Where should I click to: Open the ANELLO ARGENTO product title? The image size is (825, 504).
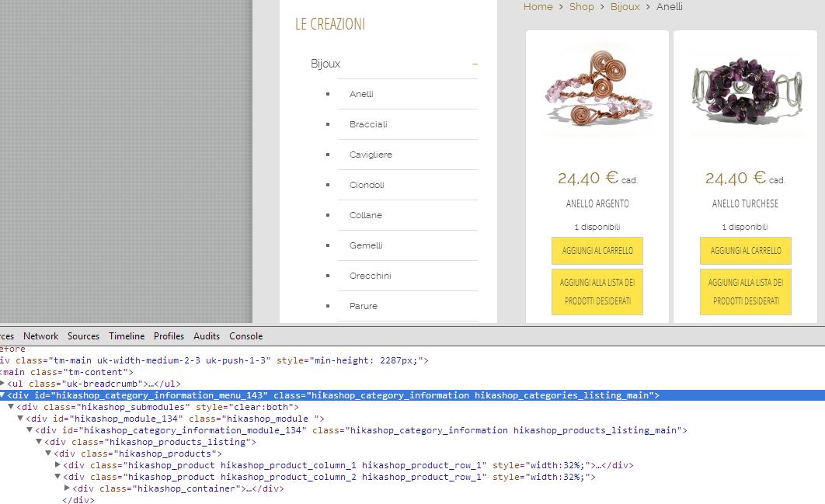(x=597, y=203)
